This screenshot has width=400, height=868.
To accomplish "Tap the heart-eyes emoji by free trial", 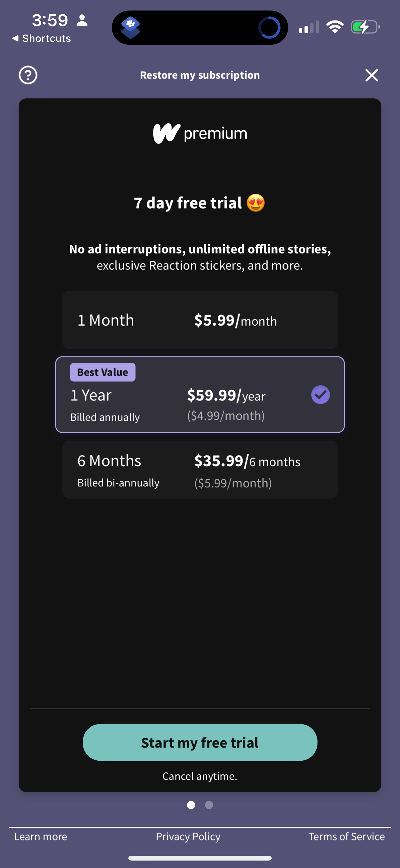I will coord(256,203).
